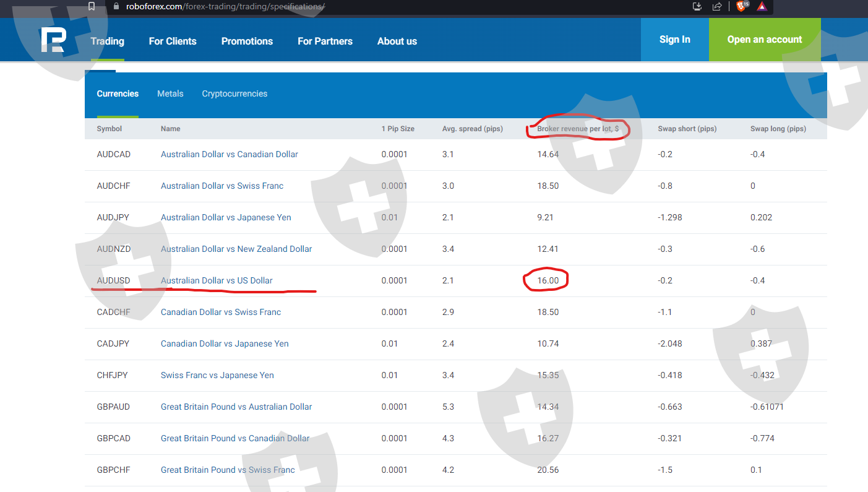Open the For Clients navigation menu
This screenshot has width=868, height=492.
[x=173, y=41]
